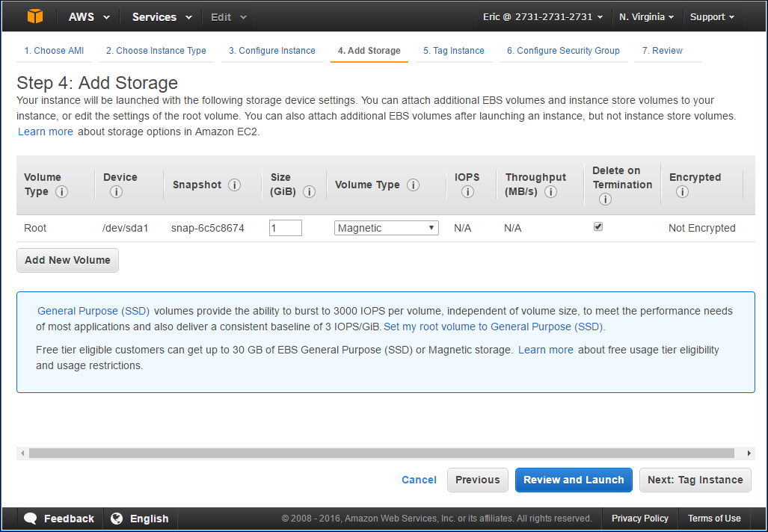Uncheck Delete on Termination for Root volume
768x532 pixels.
pyautogui.click(x=598, y=226)
